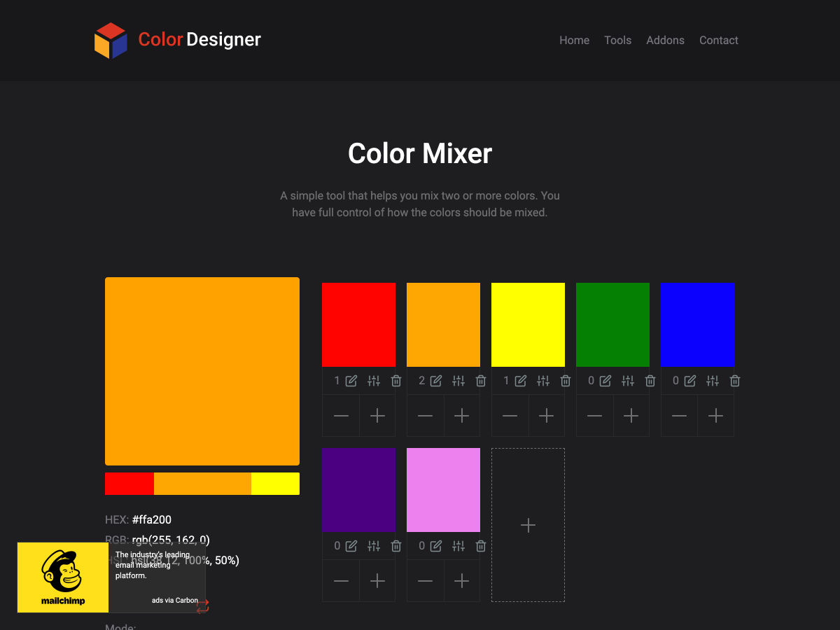Open the Addons nav menu

click(x=665, y=41)
